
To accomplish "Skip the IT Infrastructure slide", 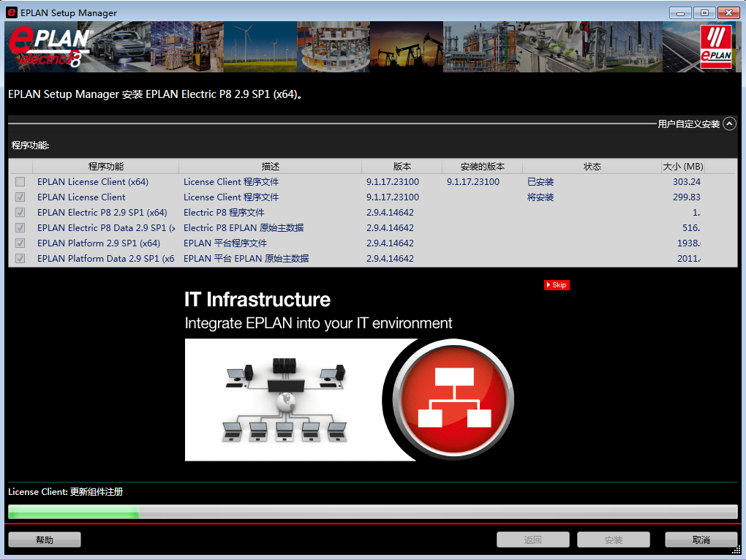I will click(x=557, y=285).
